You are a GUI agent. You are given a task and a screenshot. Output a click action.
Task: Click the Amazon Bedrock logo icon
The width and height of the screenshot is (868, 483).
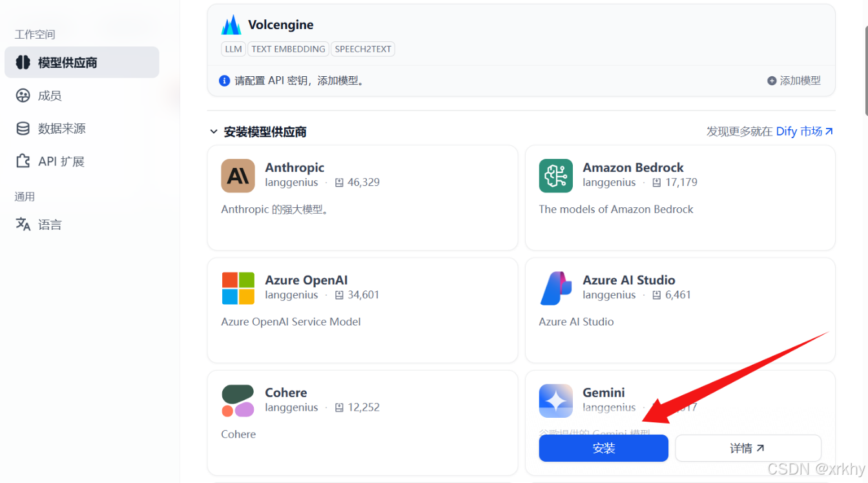[x=555, y=176]
